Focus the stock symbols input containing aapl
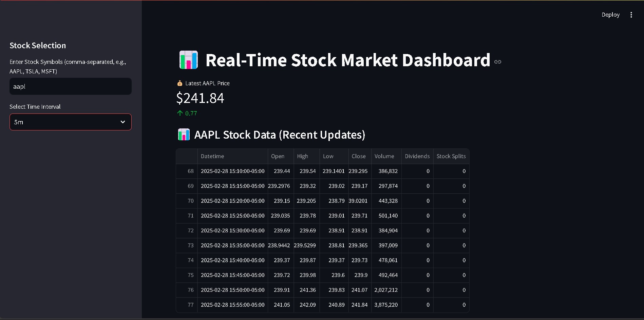The width and height of the screenshot is (644, 320). (x=71, y=86)
